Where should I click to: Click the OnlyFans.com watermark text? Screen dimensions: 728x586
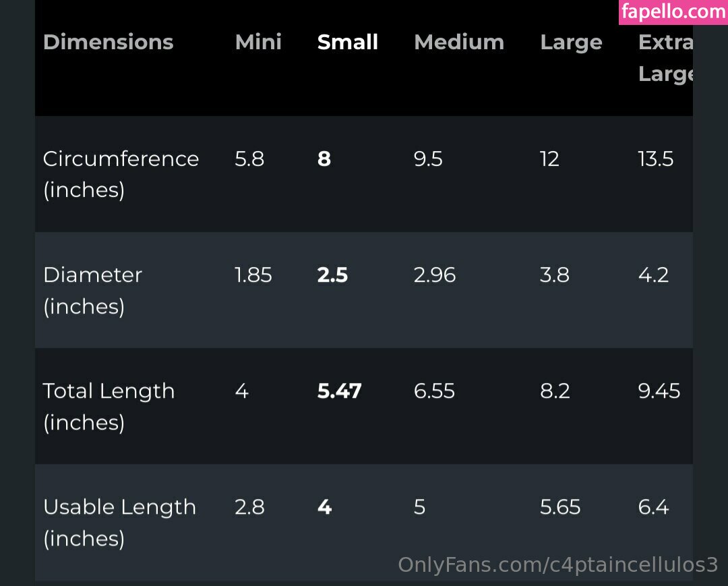[557, 564]
